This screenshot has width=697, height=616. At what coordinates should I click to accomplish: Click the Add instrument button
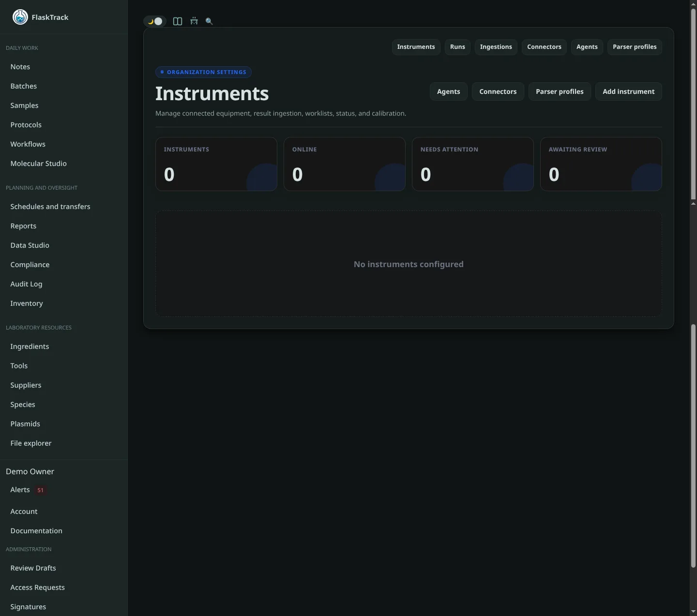click(x=628, y=91)
